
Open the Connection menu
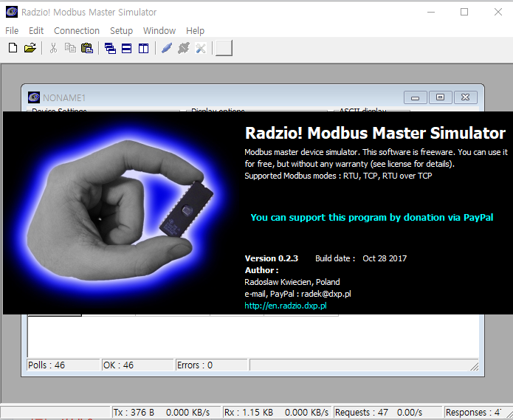[x=77, y=31]
